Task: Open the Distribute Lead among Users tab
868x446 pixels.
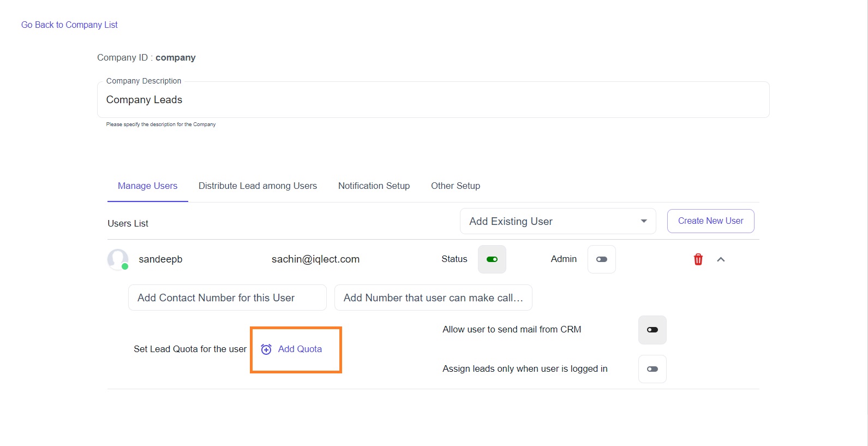Action: (x=258, y=186)
